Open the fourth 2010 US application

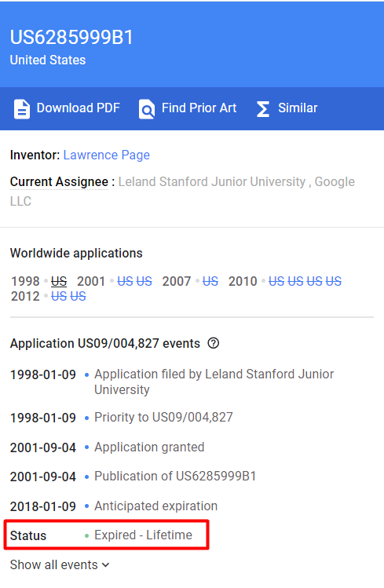click(x=334, y=281)
